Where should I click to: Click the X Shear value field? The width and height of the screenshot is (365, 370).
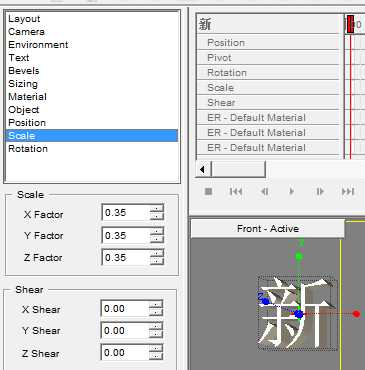pyautogui.click(x=125, y=309)
